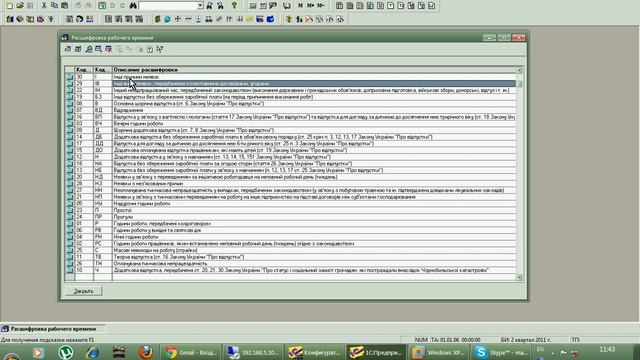Click the 'Расшифровка рабочего времени' window tab at bottom

[53, 329]
